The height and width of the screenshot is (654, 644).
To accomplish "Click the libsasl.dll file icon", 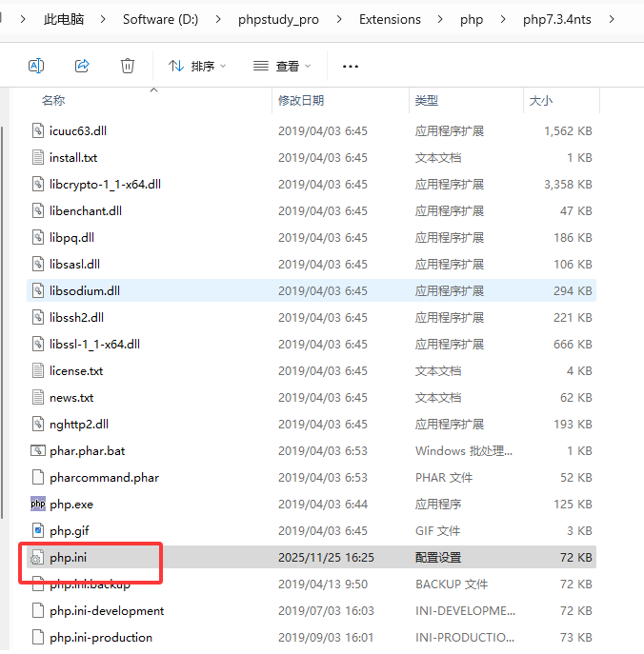I will 38,264.
